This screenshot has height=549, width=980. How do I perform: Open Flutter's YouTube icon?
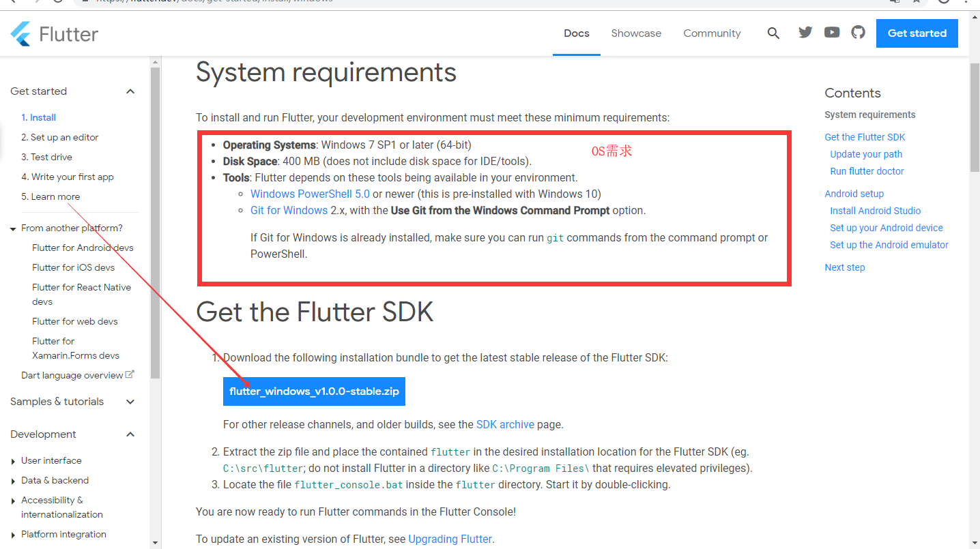pos(832,32)
